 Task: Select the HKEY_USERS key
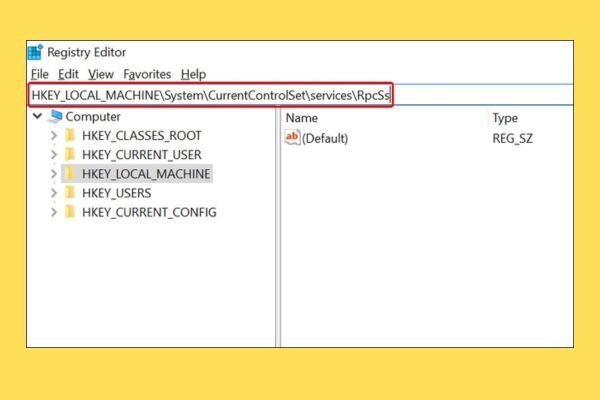click(x=117, y=193)
